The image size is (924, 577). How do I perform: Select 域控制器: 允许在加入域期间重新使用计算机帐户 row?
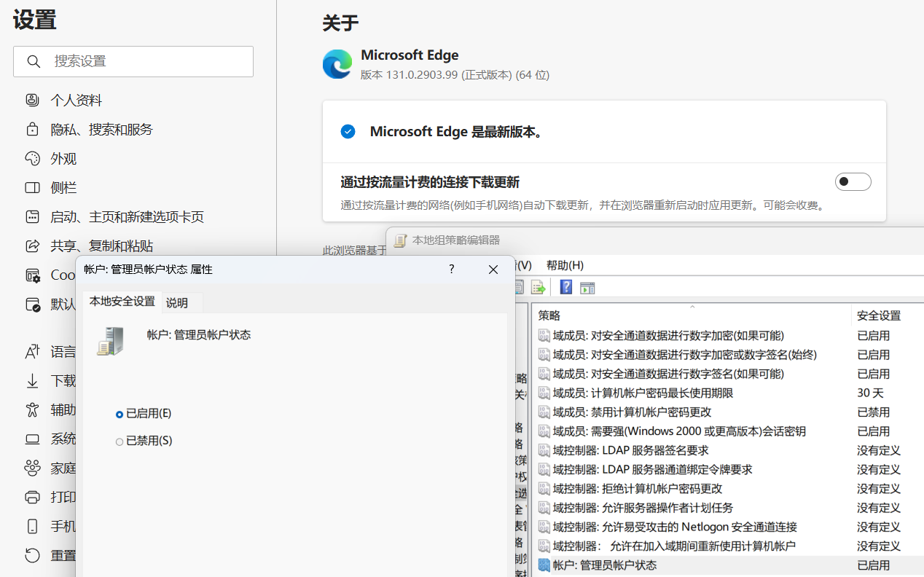coord(728,546)
